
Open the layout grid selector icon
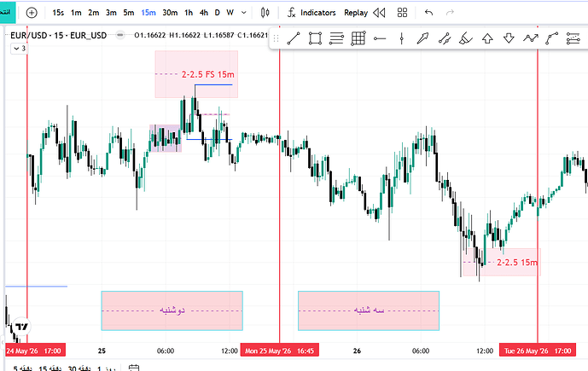pos(402,13)
